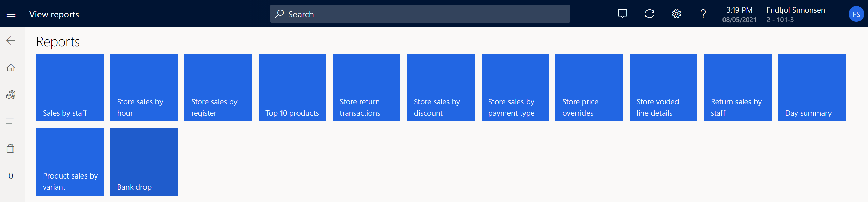The height and width of the screenshot is (202, 868).
Task: Click into the Search field
Action: point(420,14)
